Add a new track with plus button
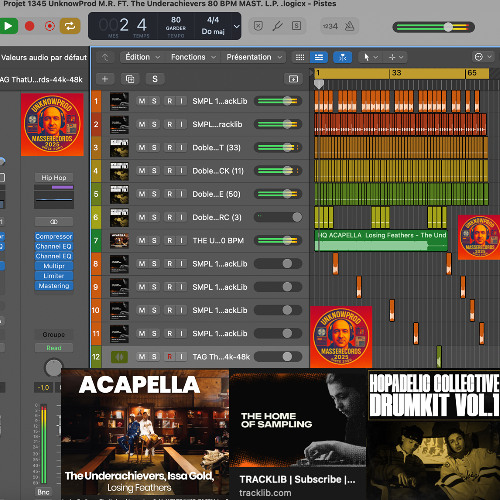The height and width of the screenshot is (500, 500). [105, 79]
